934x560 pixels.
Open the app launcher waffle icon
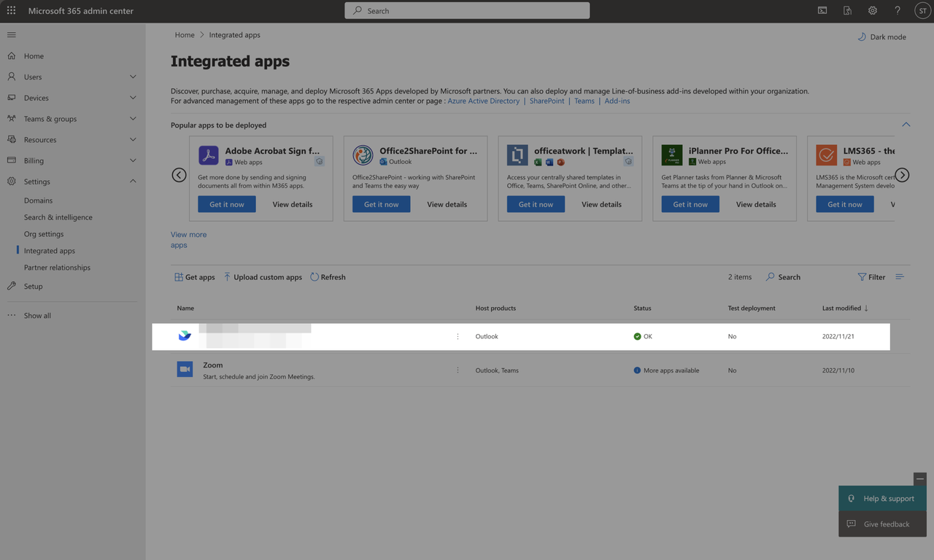11,11
